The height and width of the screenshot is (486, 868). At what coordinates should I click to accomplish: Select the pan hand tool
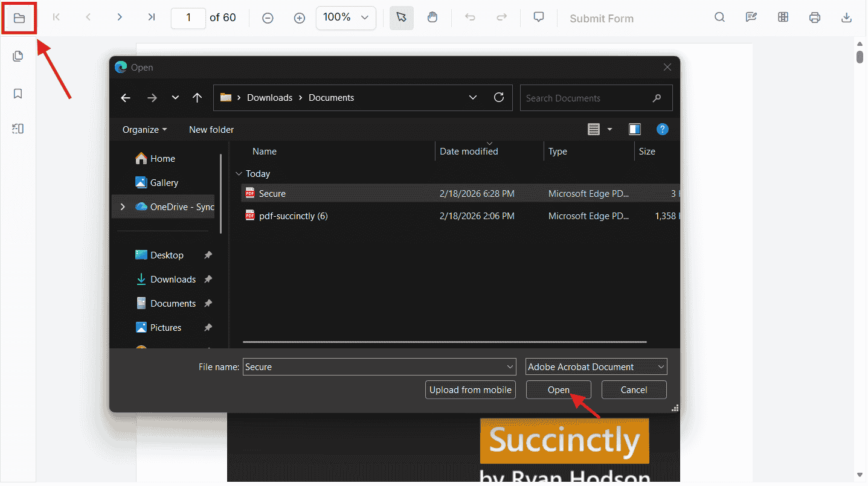click(432, 18)
